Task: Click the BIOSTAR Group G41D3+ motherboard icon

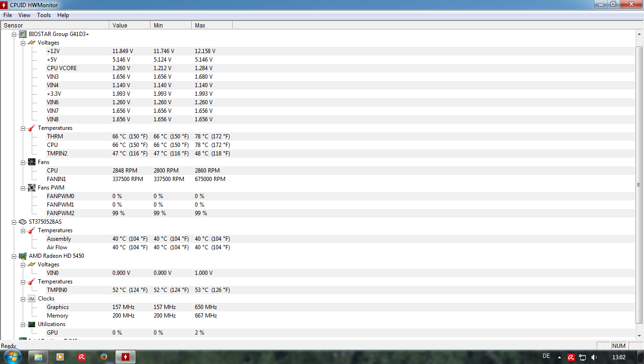Action: click(23, 34)
